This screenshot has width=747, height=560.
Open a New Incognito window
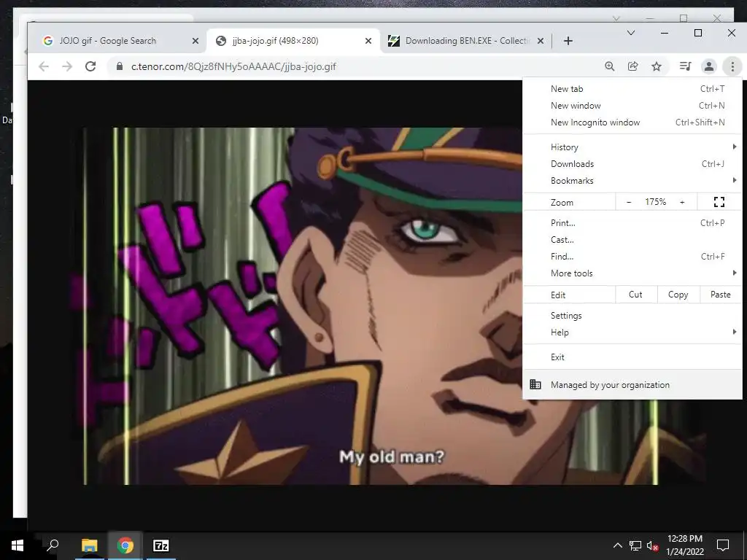[x=632, y=122]
